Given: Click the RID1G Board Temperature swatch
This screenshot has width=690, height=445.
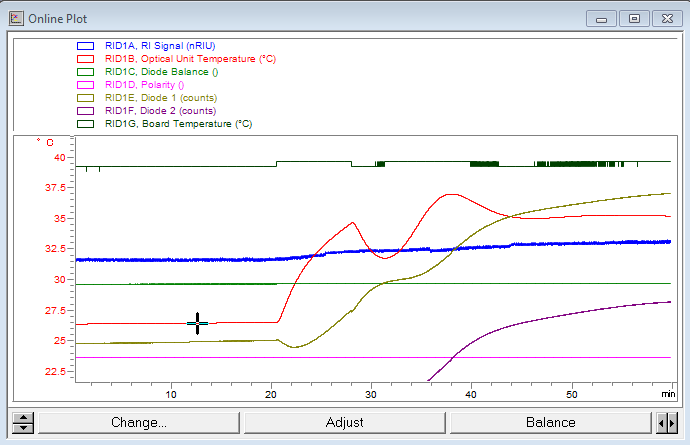Looking at the screenshot, I should [85, 124].
